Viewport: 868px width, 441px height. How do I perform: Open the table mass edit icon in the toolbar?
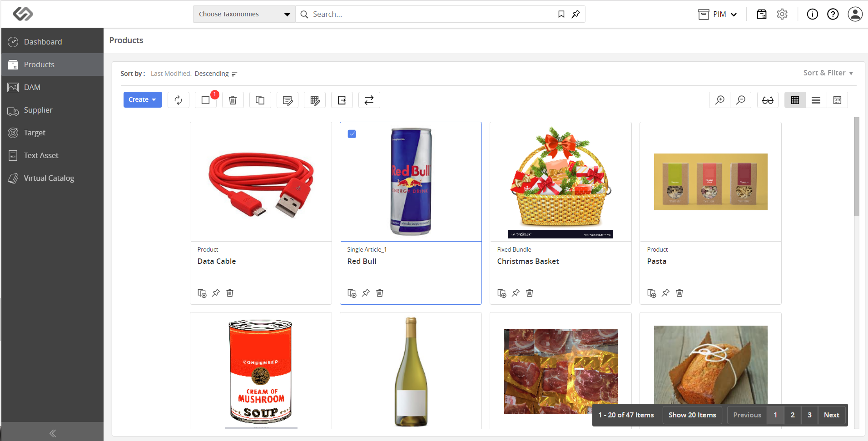315,100
